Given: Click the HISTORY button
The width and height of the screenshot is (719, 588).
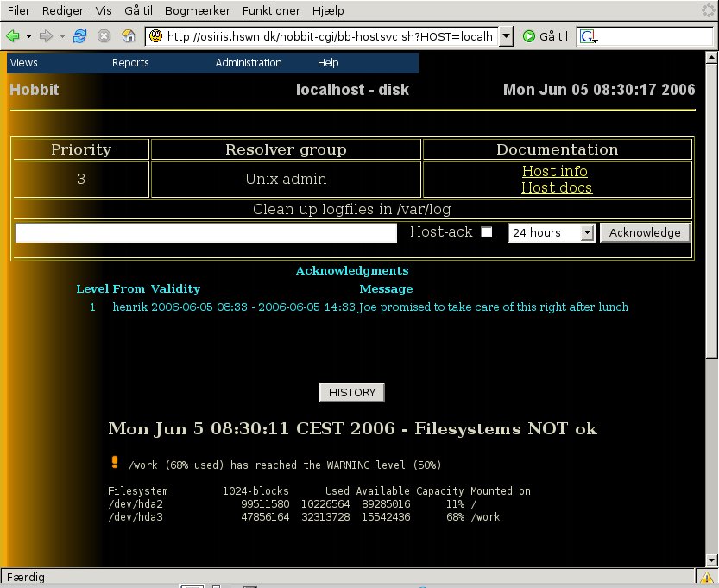Looking at the screenshot, I should tap(352, 392).
